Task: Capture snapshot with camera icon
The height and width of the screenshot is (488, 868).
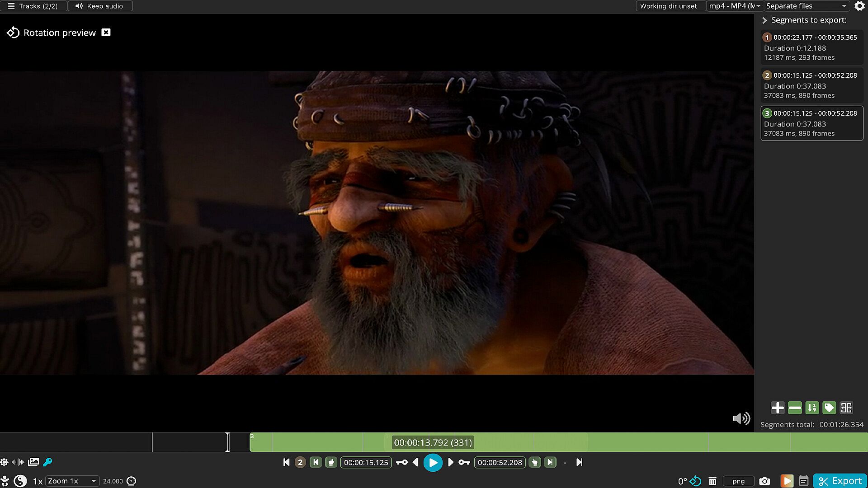Action: (764, 481)
